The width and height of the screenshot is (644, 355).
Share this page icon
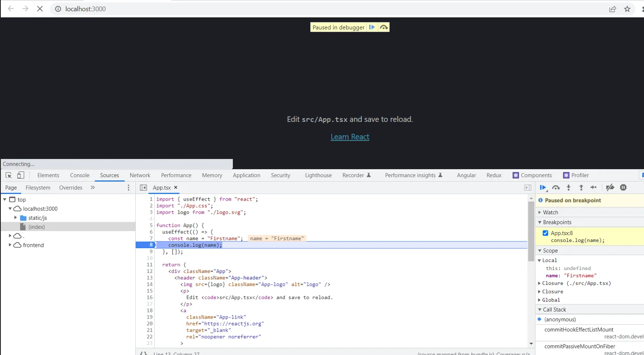click(612, 9)
